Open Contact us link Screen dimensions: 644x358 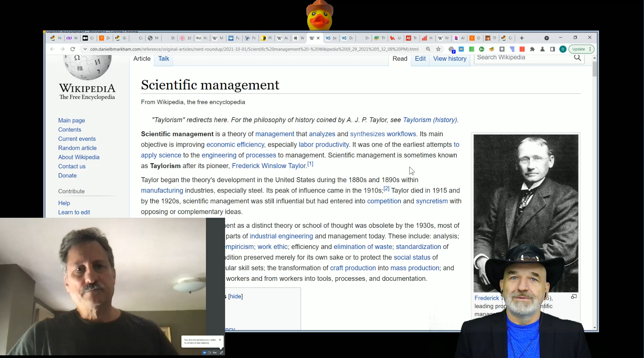coord(72,166)
